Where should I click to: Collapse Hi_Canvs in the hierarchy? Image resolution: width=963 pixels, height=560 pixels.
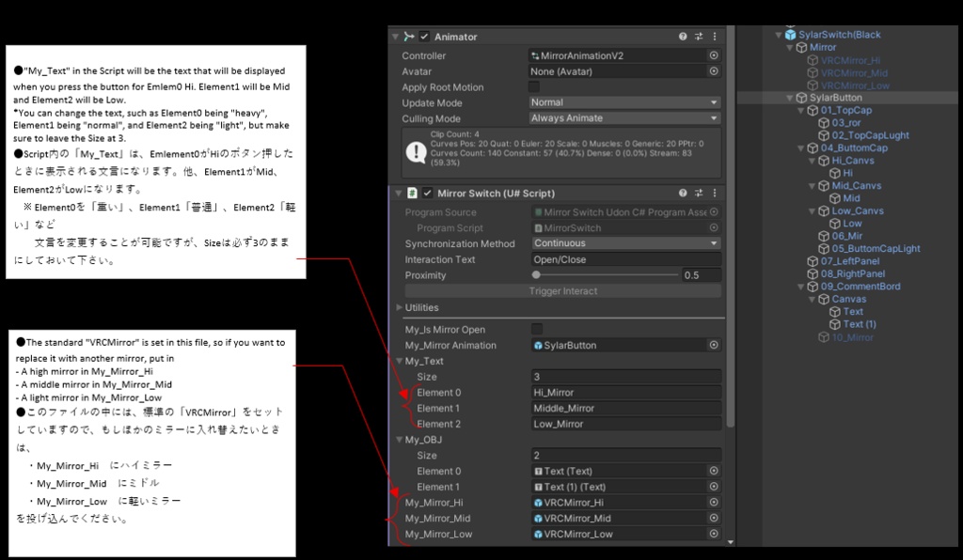(812, 161)
